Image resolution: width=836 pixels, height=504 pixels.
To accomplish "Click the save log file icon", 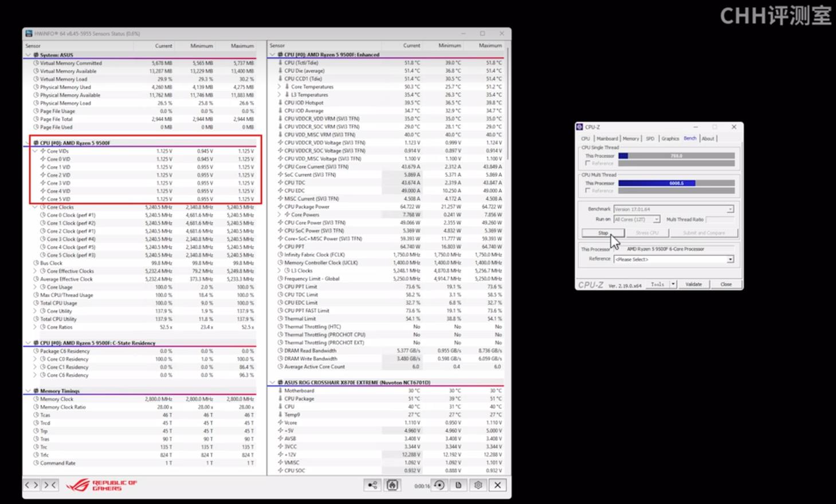I will tap(458, 485).
